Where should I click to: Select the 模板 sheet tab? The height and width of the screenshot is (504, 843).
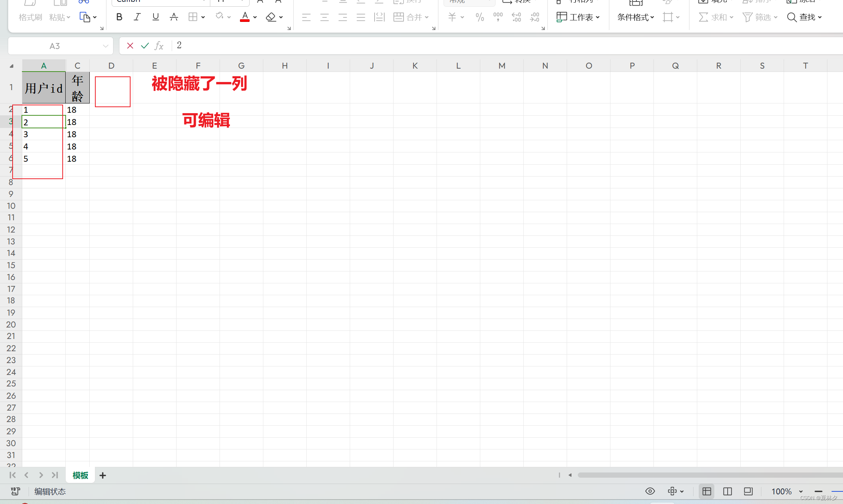(x=80, y=475)
